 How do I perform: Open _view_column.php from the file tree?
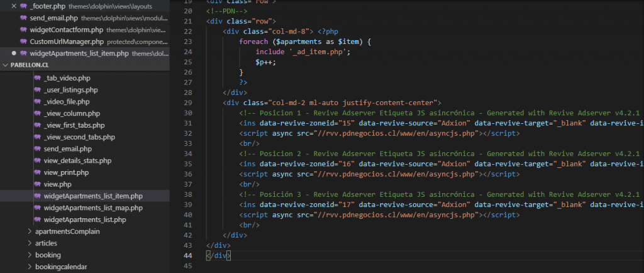(72, 113)
